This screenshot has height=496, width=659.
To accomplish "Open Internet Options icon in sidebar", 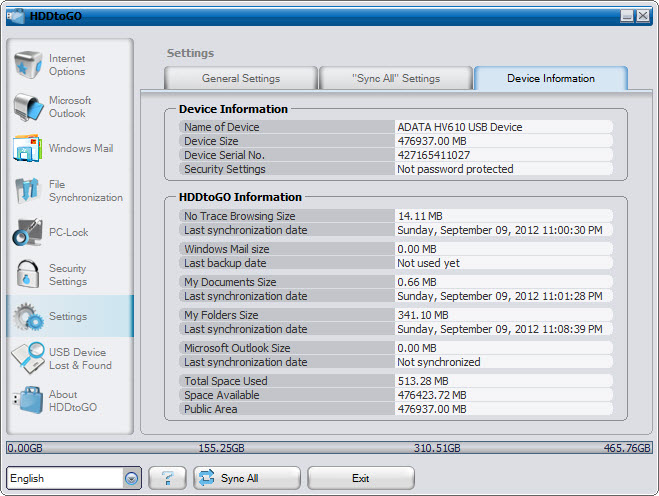I will (x=28, y=65).
